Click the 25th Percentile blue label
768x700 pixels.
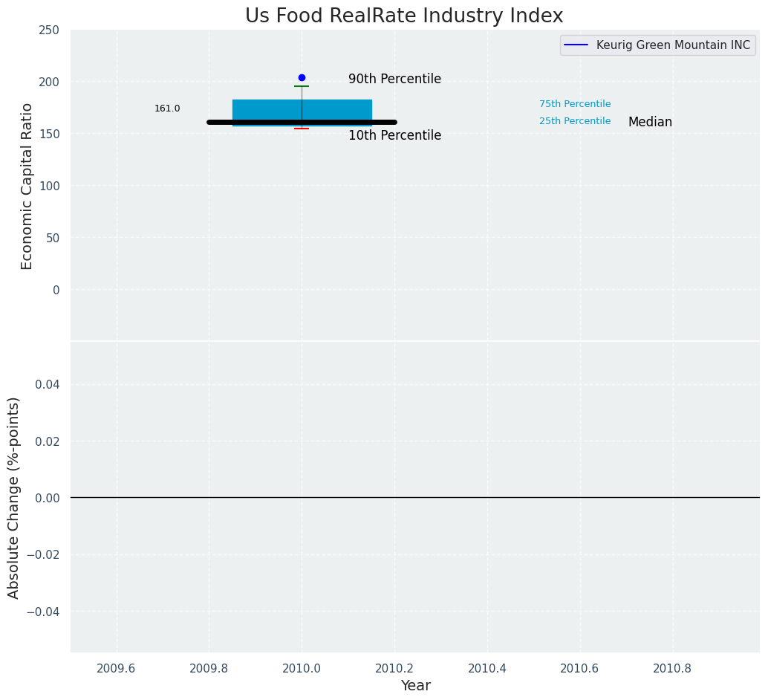click(575, 121)
